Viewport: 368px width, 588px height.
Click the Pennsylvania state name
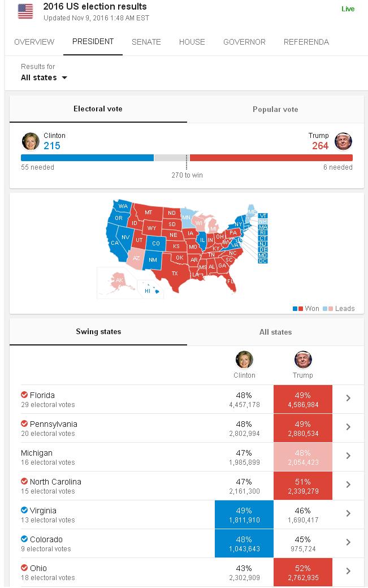(54, 424)
